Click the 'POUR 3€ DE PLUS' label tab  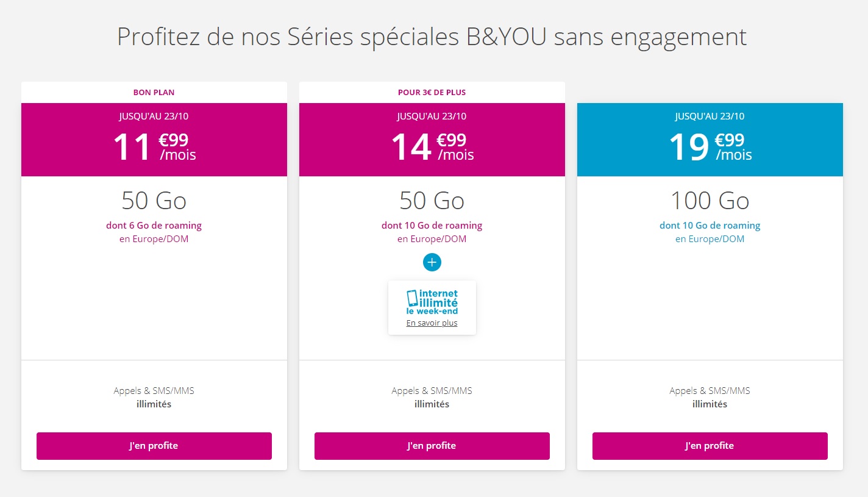click(x=432, y=93)
